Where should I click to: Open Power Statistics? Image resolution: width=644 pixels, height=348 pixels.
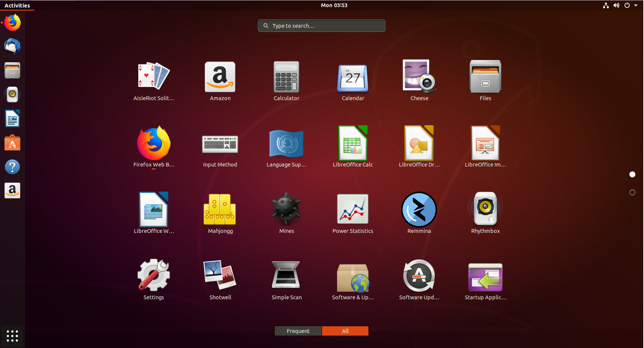pos(353,209)
